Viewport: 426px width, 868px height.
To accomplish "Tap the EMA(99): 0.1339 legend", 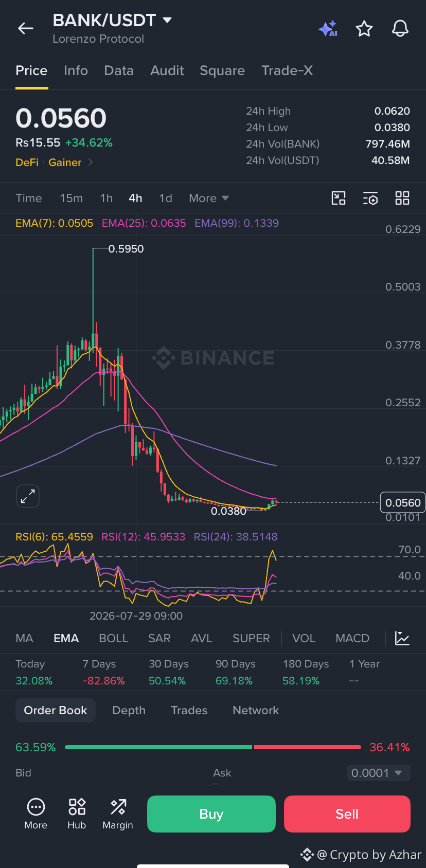I will point(237,223).
